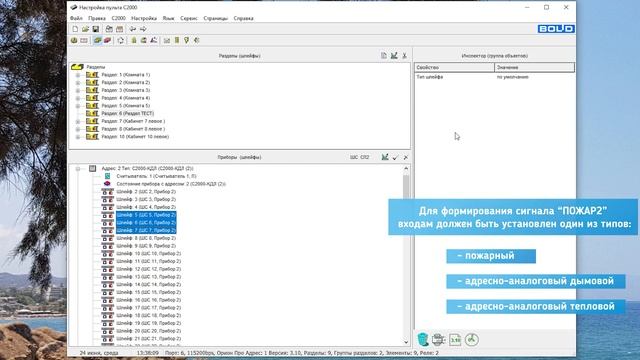Click the Свойство column header

pyautogui.click(x=455, y=67)
